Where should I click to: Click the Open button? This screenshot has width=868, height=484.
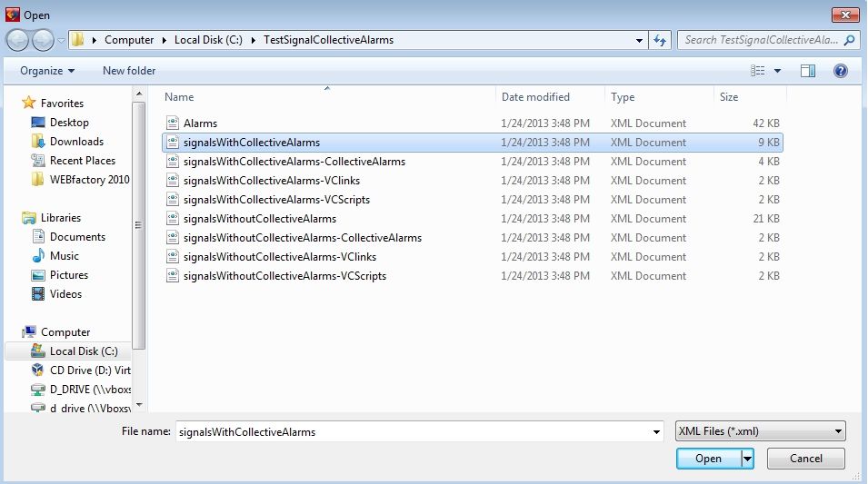tap(709, 459)
